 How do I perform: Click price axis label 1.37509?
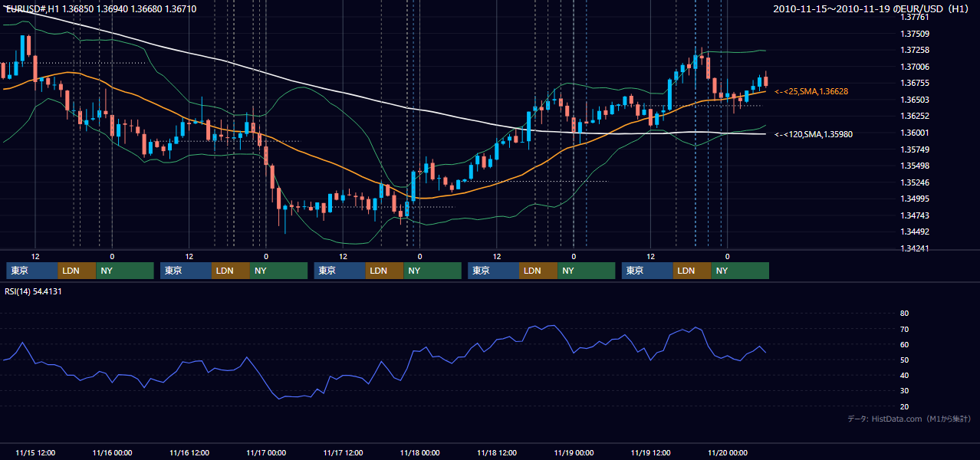915,34
